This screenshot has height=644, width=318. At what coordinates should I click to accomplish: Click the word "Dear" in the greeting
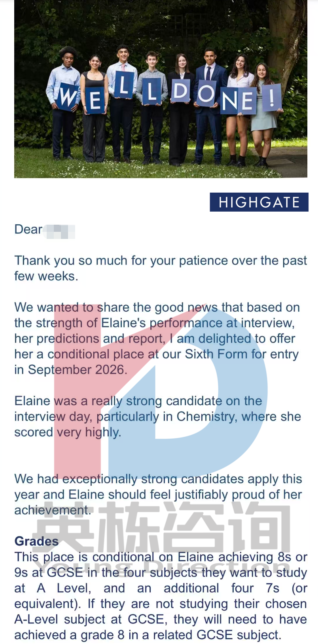[28, 229]
